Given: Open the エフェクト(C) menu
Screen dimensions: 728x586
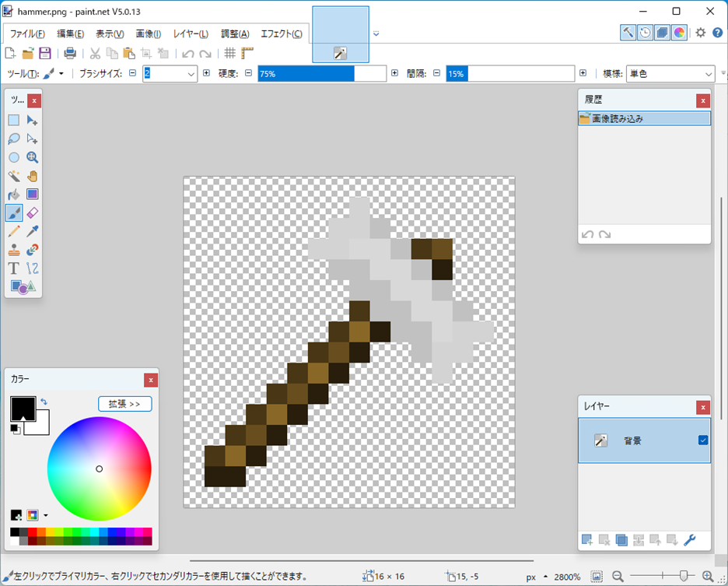Looking at the screenshot, I should [282, 34].
